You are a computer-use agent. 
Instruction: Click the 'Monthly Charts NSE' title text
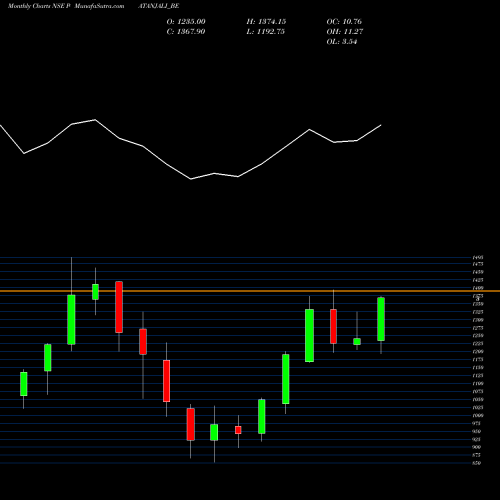pos(36,6)
